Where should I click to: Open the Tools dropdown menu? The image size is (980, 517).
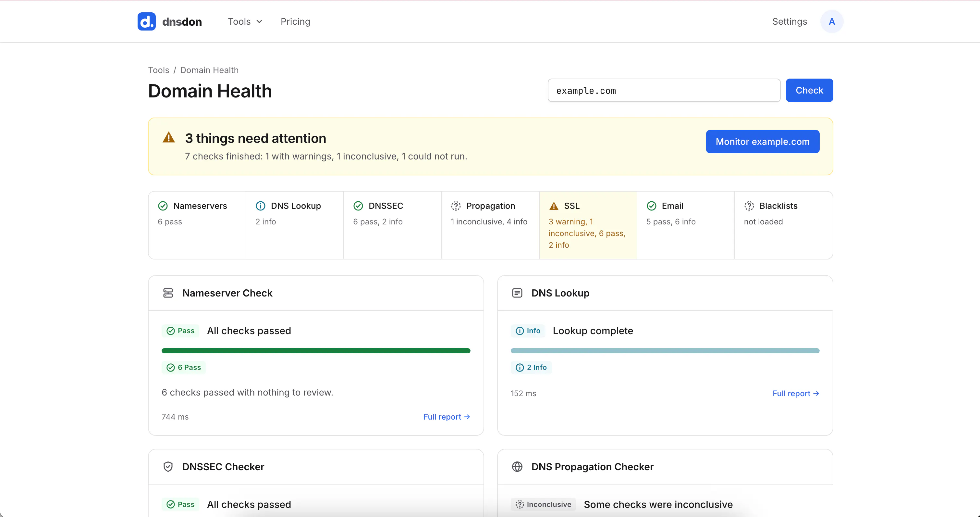coord(245,21)
